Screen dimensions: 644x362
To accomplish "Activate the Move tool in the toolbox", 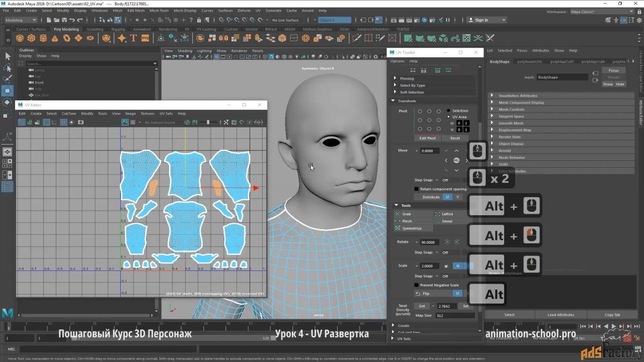I will coord(8,91).
